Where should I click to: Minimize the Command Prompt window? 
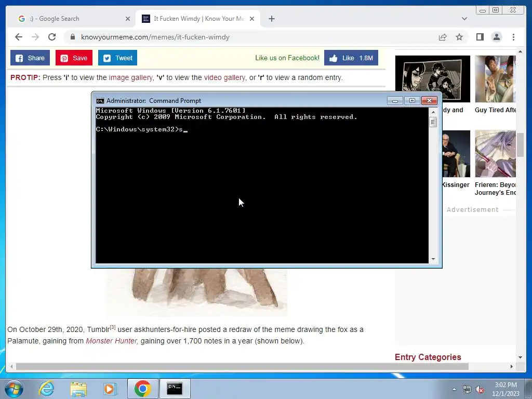pyautogui.click(x=395, y=101)
